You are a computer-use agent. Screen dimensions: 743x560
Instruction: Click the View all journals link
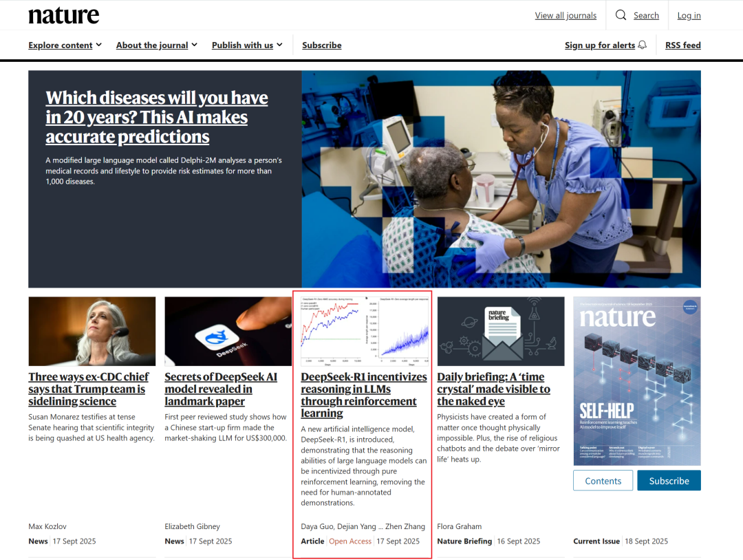[x=566, y=16]
